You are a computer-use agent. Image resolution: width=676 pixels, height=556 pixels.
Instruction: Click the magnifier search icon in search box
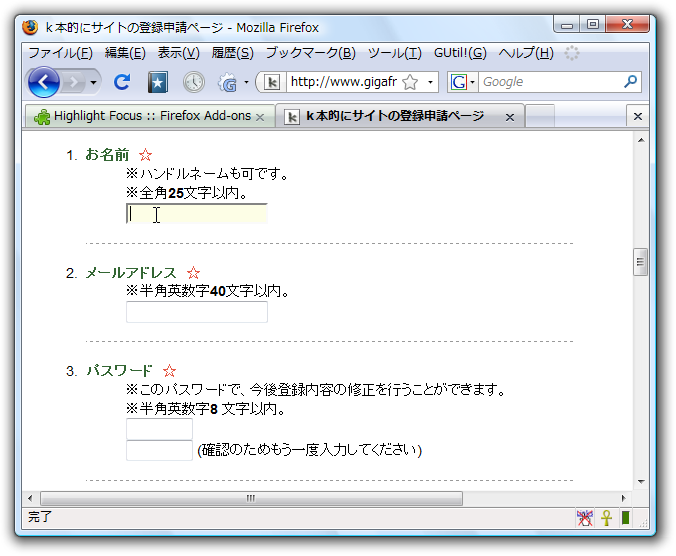[630, 82]
